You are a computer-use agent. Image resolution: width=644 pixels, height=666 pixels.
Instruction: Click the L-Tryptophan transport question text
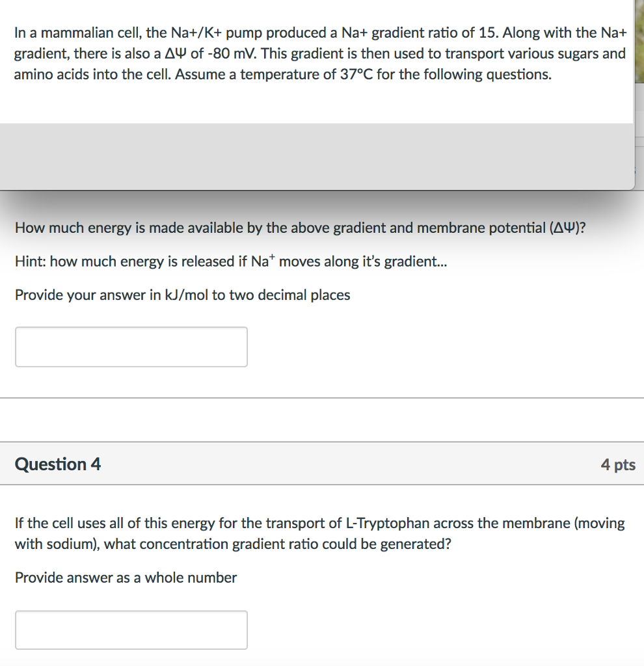[x=319, y=533]
